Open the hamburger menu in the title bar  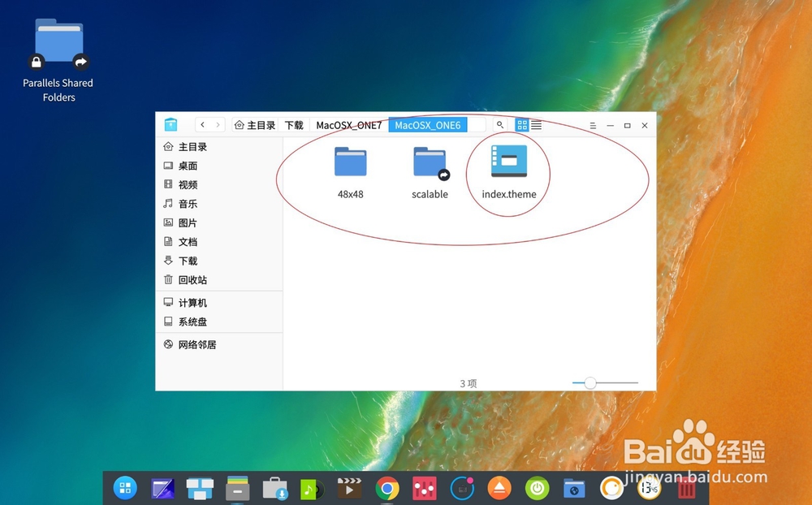(x=593, y=126)
